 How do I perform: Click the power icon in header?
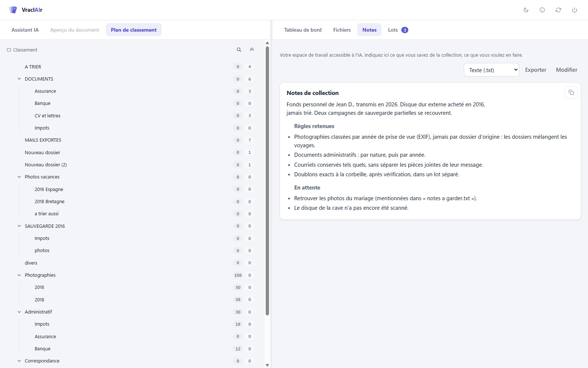[574, 10]
